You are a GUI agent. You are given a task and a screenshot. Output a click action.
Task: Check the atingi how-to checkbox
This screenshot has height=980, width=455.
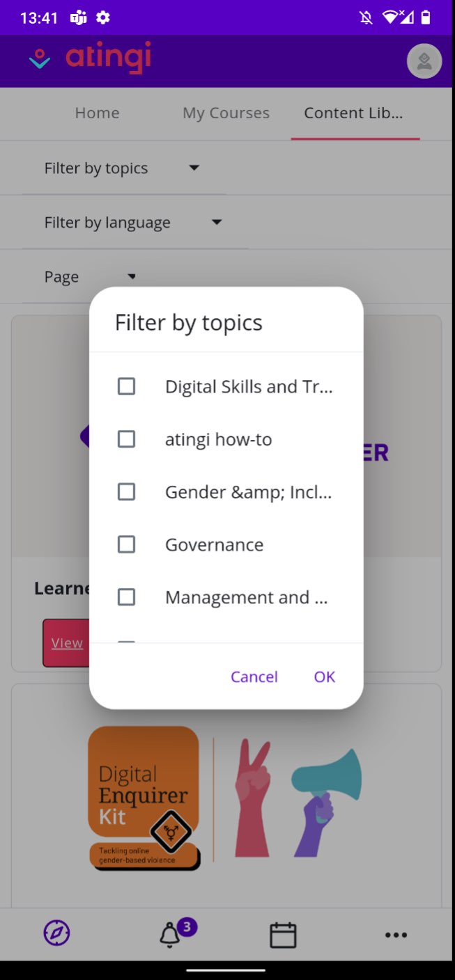(126, 439)
